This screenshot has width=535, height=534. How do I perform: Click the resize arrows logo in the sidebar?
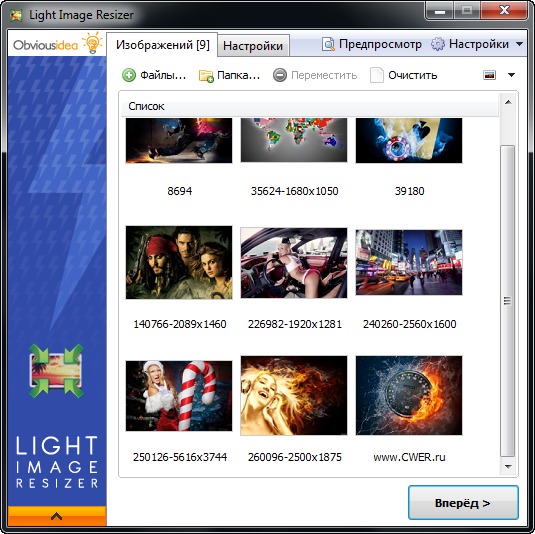56,371
